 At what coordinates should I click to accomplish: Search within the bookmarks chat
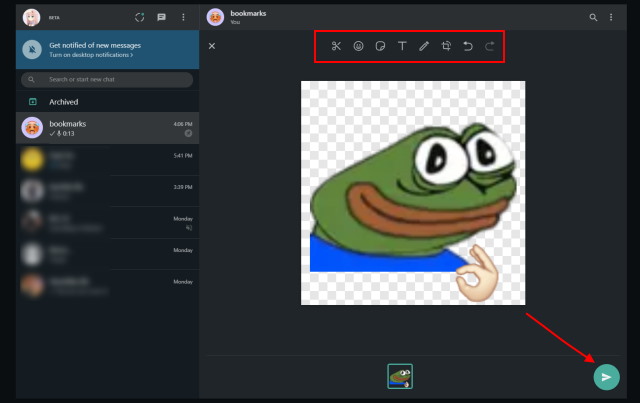(x=593, y=17)
